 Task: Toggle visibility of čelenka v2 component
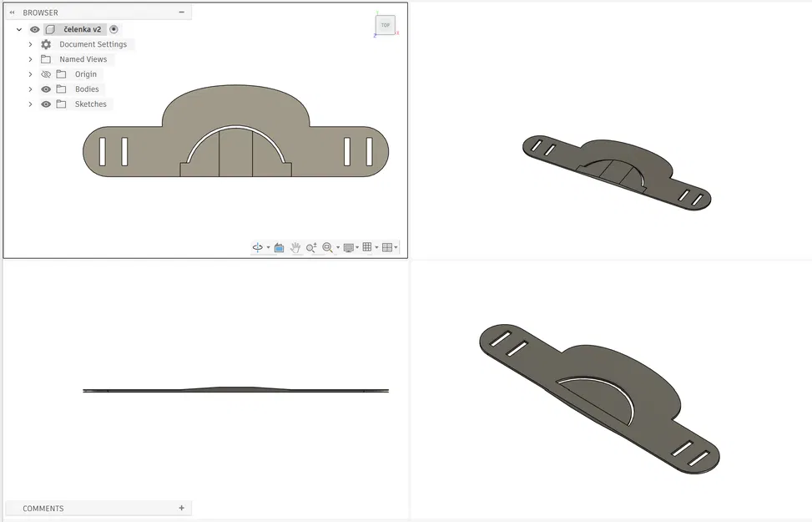pos(35,29)
